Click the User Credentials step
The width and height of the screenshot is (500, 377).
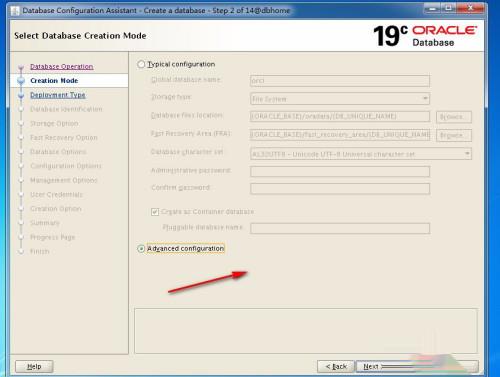pyautogui.click(x=56, y=194)
